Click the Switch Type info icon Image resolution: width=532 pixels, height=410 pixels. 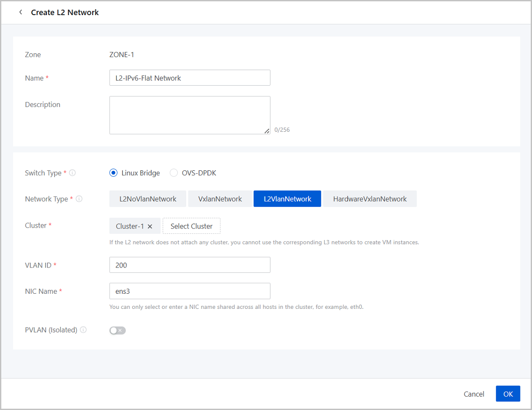(x=73, y=173)
